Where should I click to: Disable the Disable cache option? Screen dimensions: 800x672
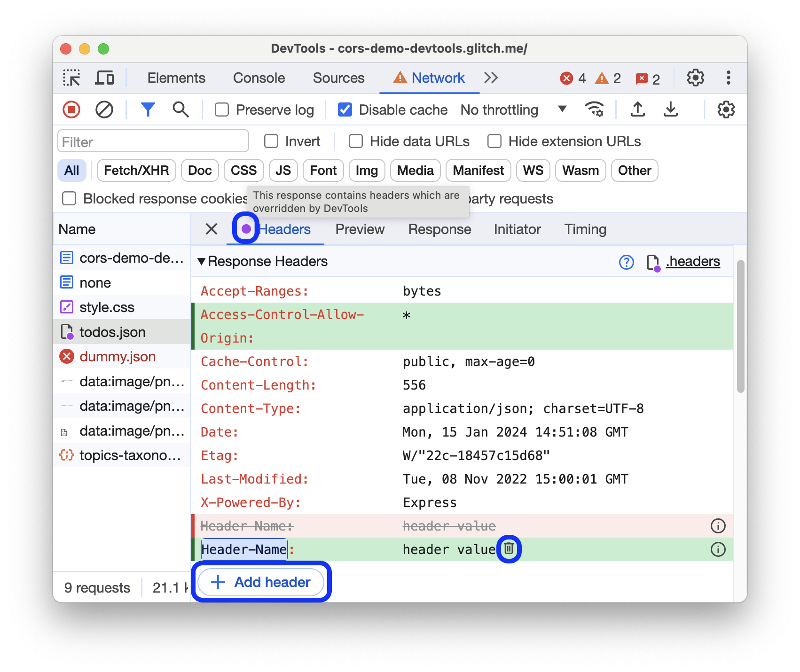click(345, 109)
